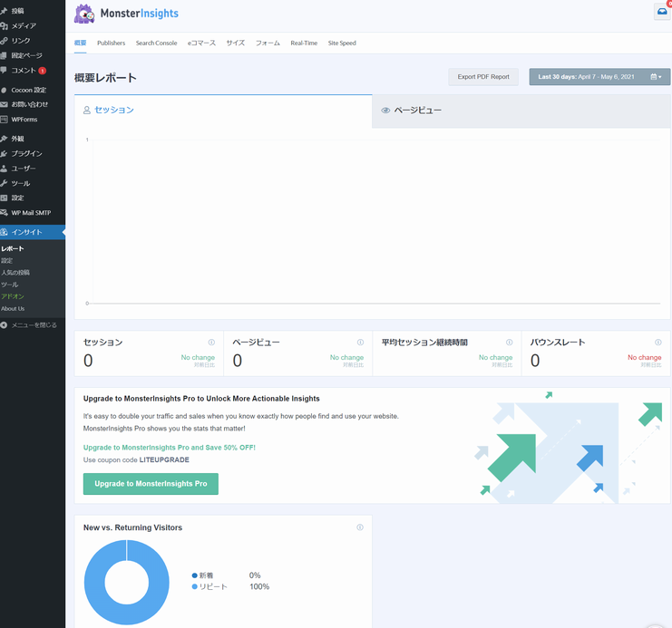Click the red No change on バウンスレート
This screenshot has height=628, width=672.
645,357
